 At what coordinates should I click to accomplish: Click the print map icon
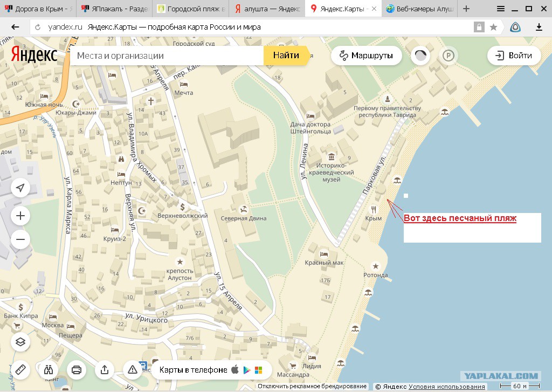point(77,370)
